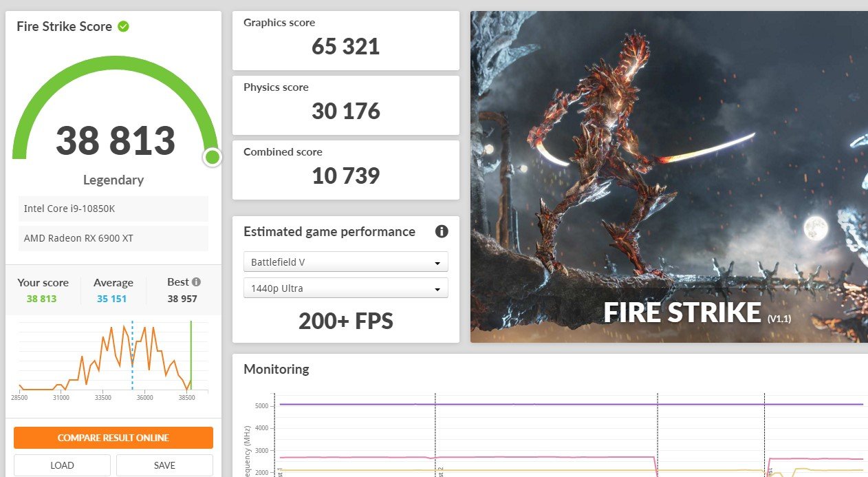This screenshot has width=868, height=477.
Task: Click the Combined score value 10 739
Action: [346, 176]
